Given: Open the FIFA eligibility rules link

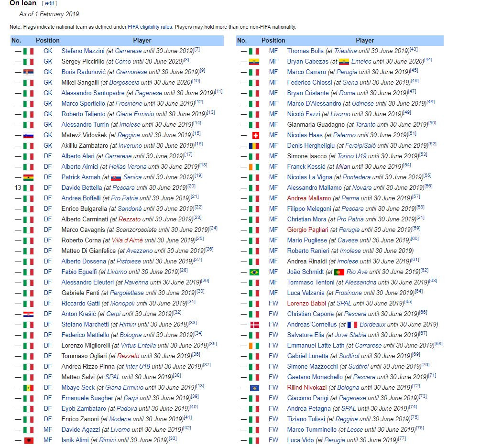Looking at the screenshot, I should pos(150,27).
